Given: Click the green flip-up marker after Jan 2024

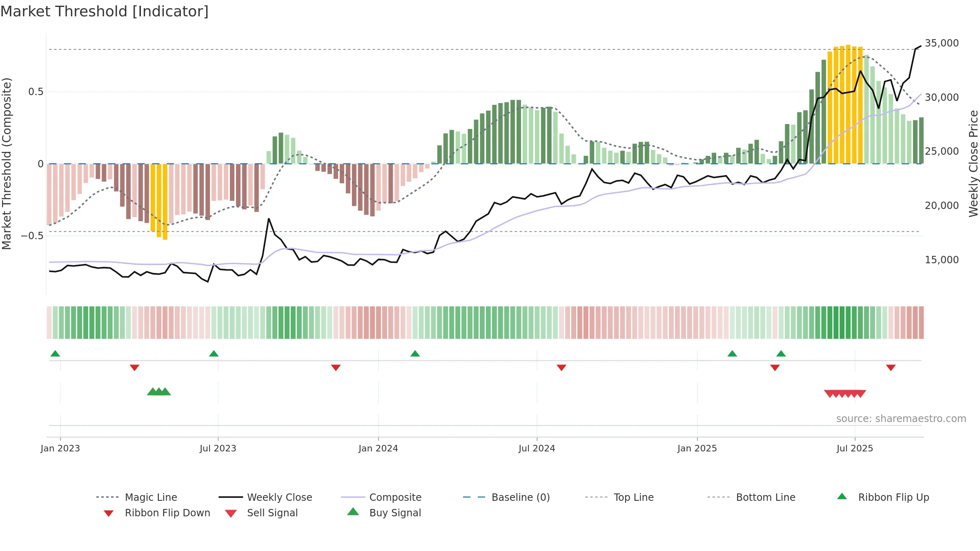Looking at the screenshot, I should pos(415,353).
